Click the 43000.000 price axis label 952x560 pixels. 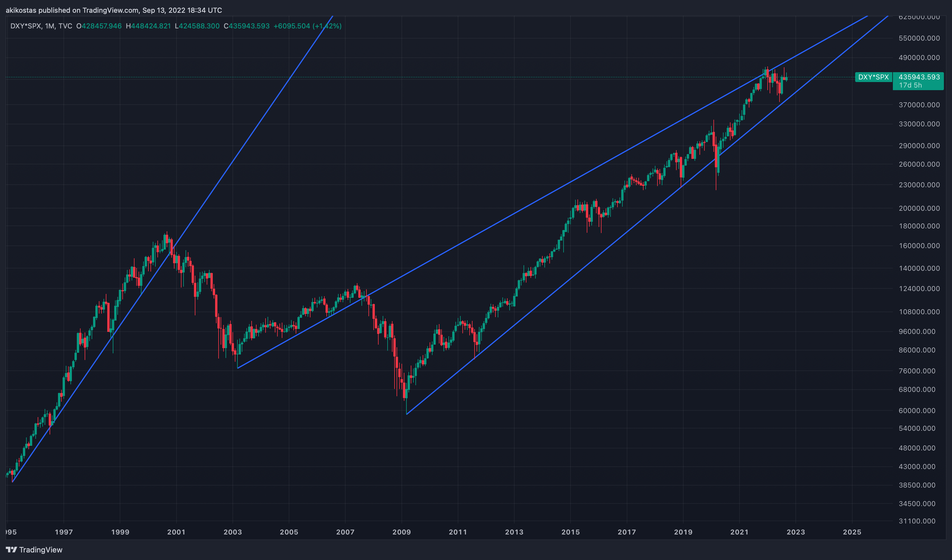click(917, 466)
